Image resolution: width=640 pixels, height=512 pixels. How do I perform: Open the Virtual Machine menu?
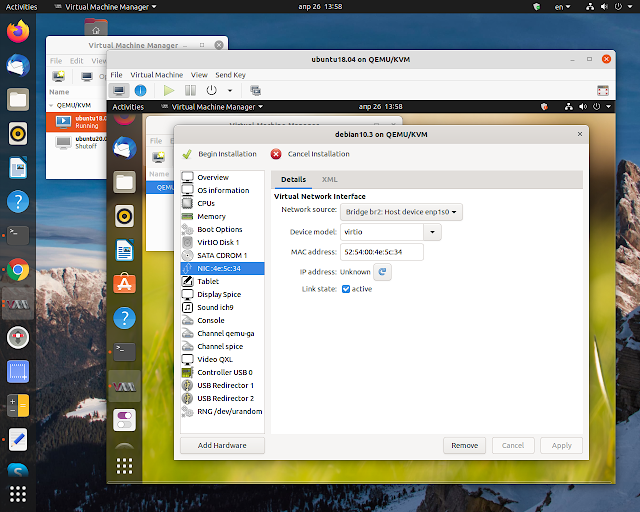pyautogui.click(x=157, y=75)
